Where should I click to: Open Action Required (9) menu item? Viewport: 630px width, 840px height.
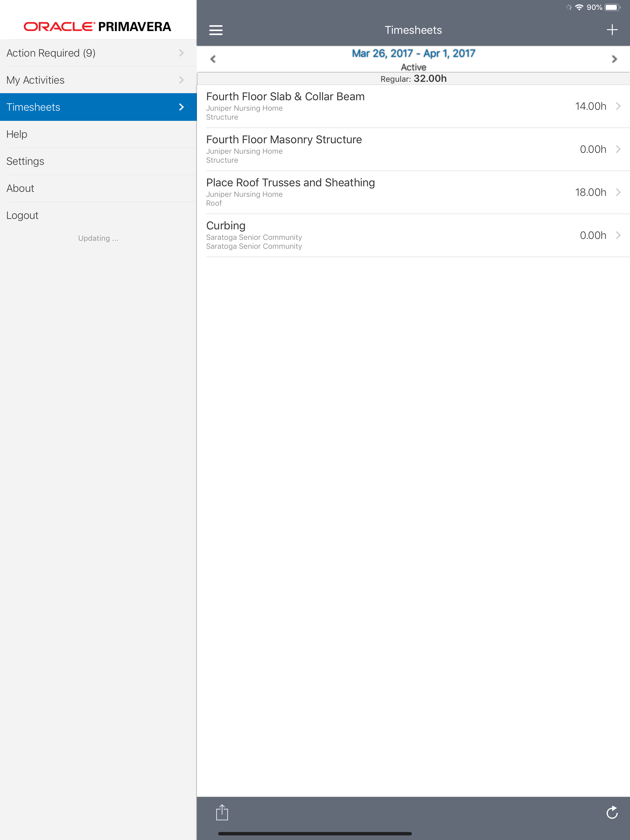(x=98, y=53)
